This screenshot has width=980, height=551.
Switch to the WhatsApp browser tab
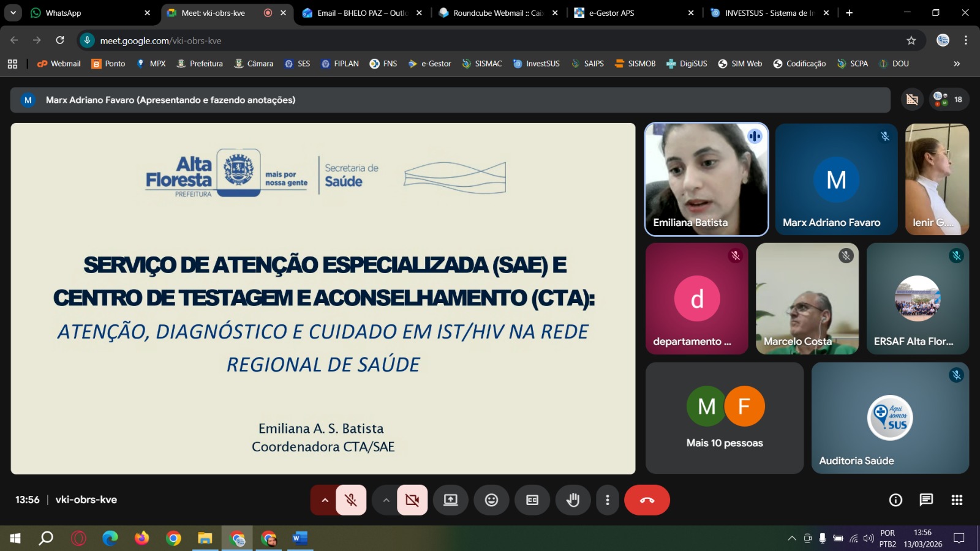pos(86,13)
